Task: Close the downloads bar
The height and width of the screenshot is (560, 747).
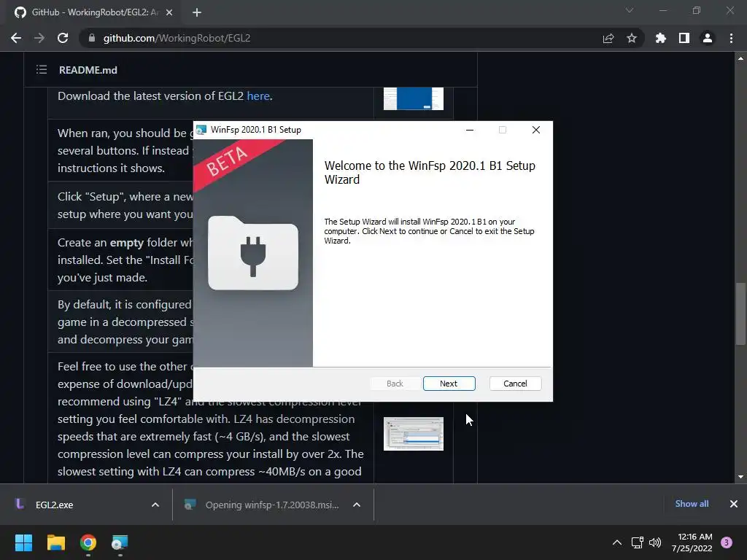Action: point(734,504)
